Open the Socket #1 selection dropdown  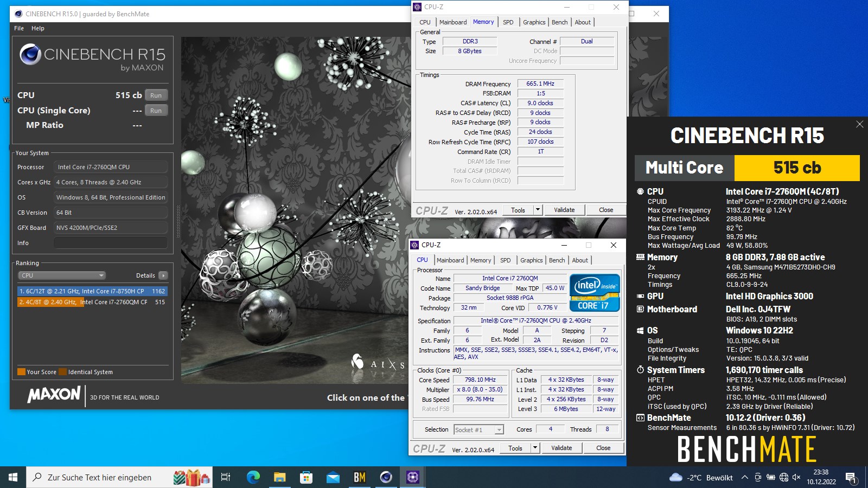tap(478, 430)
